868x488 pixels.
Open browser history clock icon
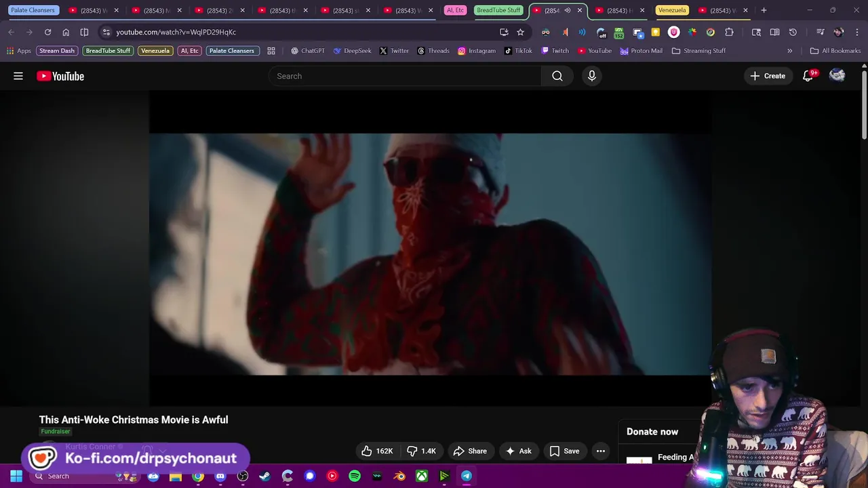click(x=793, y=32)
